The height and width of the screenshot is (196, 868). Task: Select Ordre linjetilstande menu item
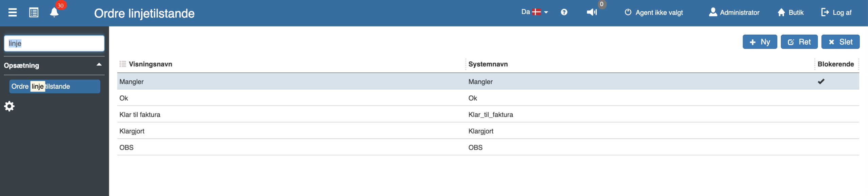click(x=55, y=86)
